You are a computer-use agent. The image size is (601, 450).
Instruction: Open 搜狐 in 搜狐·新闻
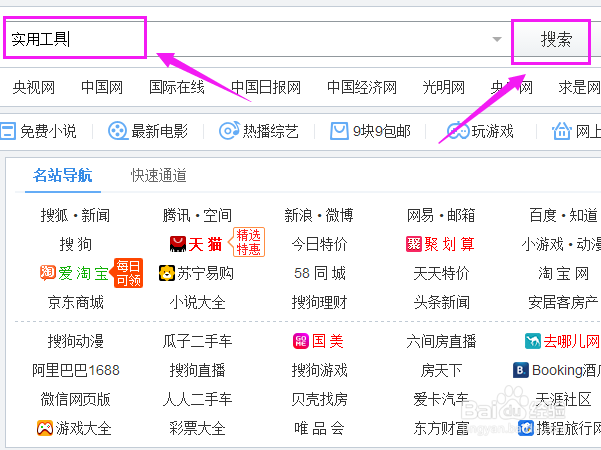pos(54,215)
